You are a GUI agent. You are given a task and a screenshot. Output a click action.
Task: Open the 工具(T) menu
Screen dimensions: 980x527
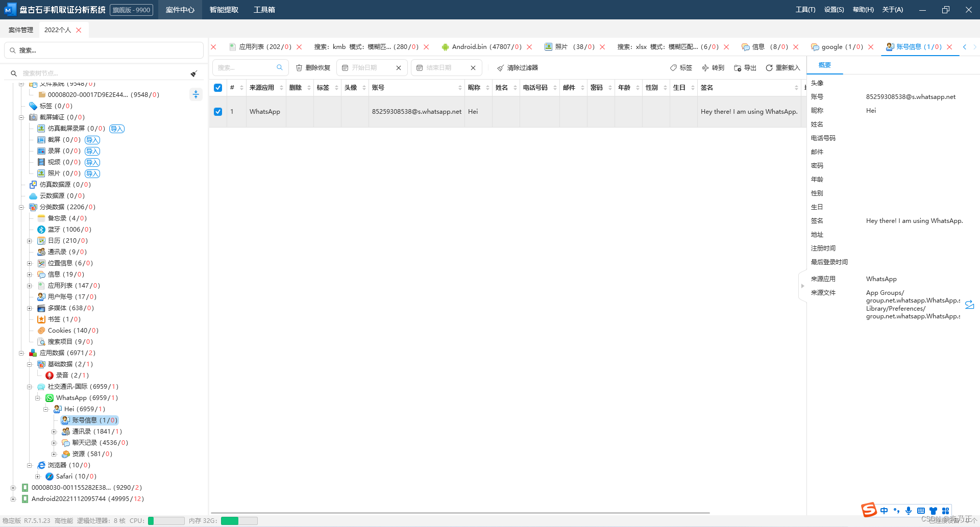click(805, 10)
